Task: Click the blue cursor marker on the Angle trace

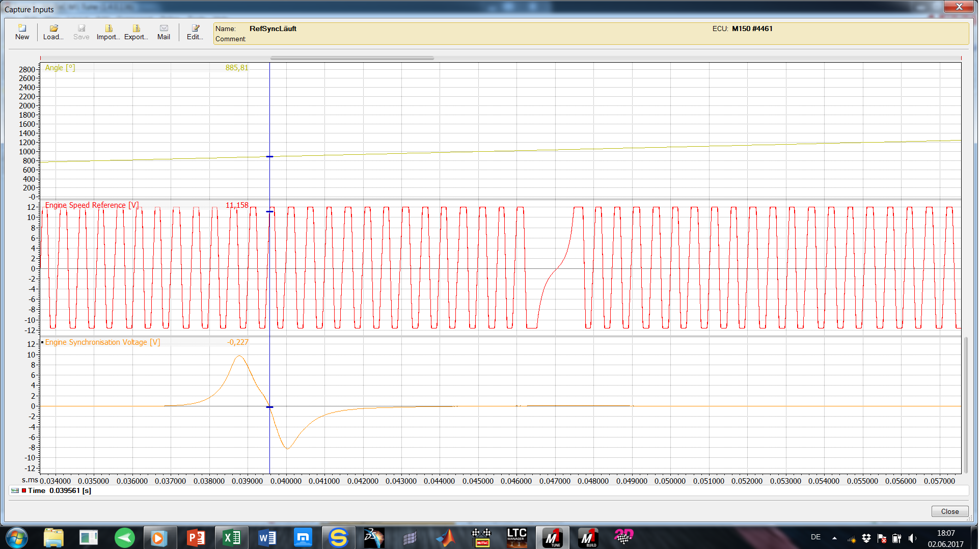Action: pos(270,156)
